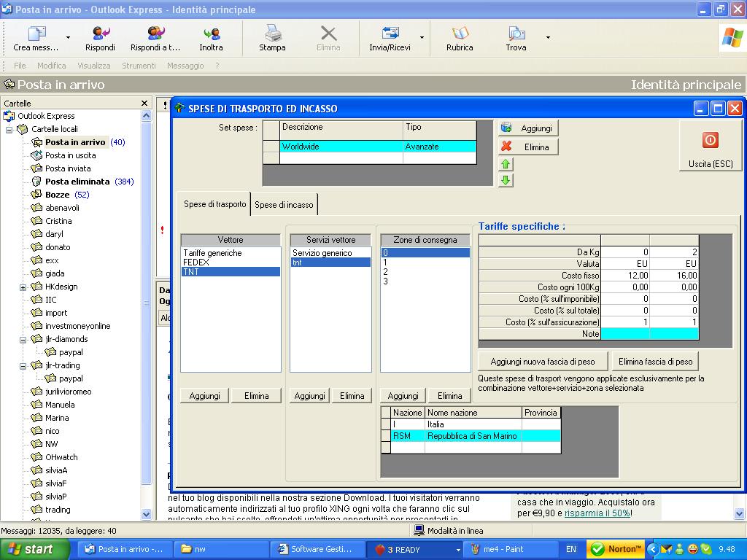Open the Rubrica address book

tap(460, 34)
